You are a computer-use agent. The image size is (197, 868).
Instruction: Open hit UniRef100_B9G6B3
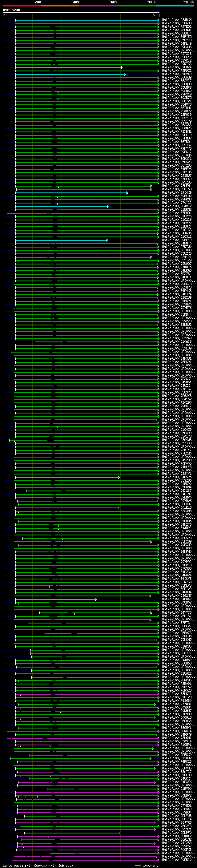pyautogui.click(x=177, y=23)
